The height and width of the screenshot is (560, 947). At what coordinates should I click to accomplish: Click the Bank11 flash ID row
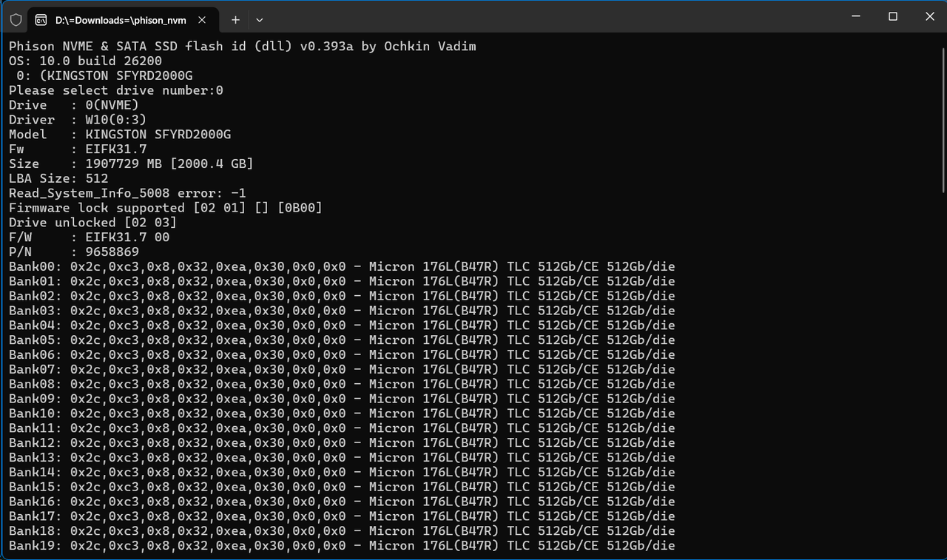342,428
